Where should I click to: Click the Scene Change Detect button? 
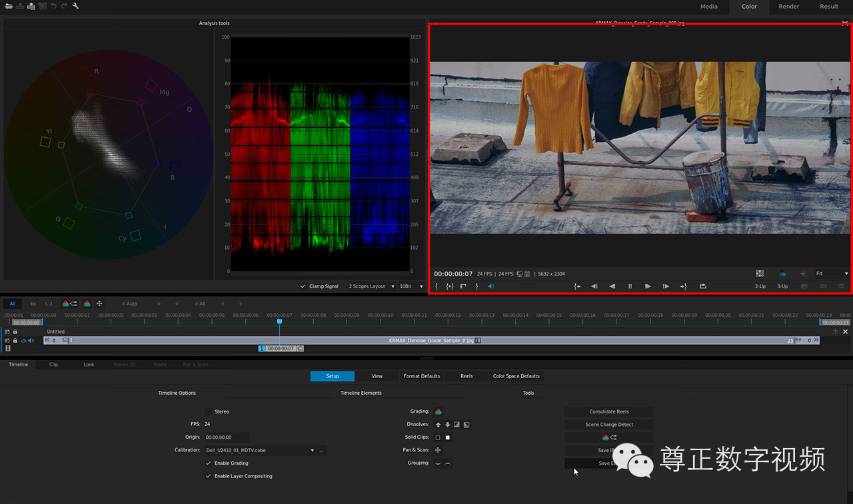609,424
